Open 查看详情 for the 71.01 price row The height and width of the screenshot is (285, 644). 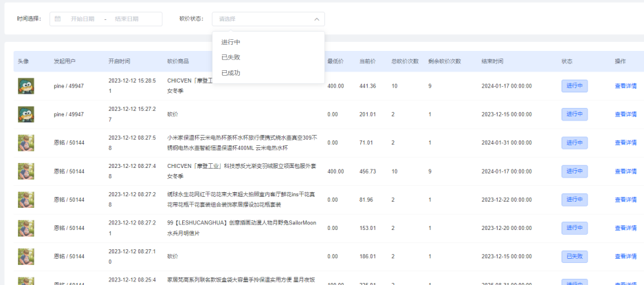tap(625, 142)
